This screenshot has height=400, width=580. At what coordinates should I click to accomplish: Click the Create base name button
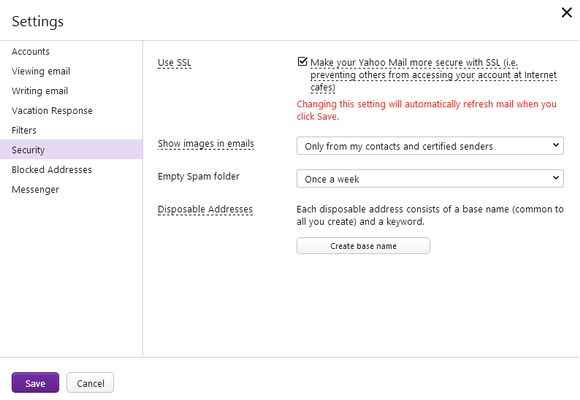pyautogui.click(x=363, y=246)
